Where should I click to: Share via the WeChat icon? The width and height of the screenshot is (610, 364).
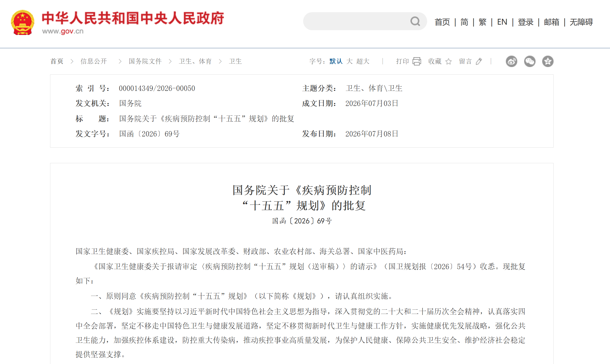tap(530, 61)
